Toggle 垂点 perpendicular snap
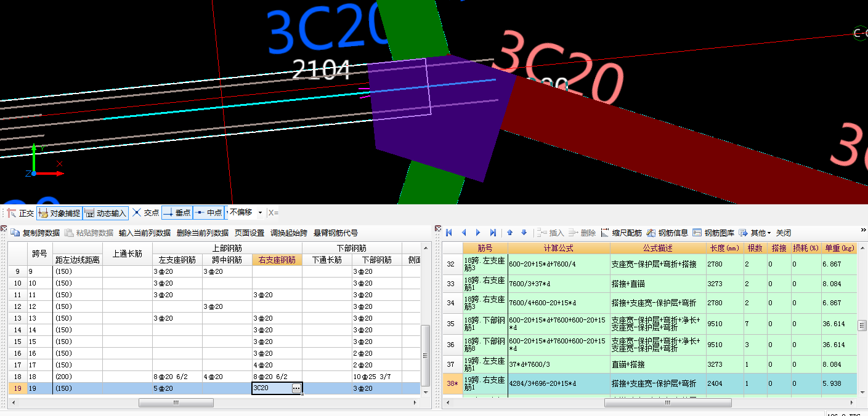Viewport: 868px width, 416px height. pos(177,213)
